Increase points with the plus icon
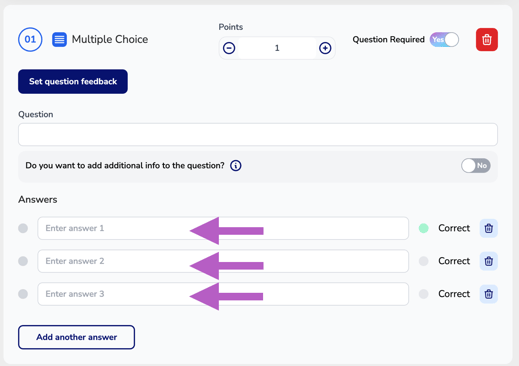519x366 pixels. tap(325, 48)
